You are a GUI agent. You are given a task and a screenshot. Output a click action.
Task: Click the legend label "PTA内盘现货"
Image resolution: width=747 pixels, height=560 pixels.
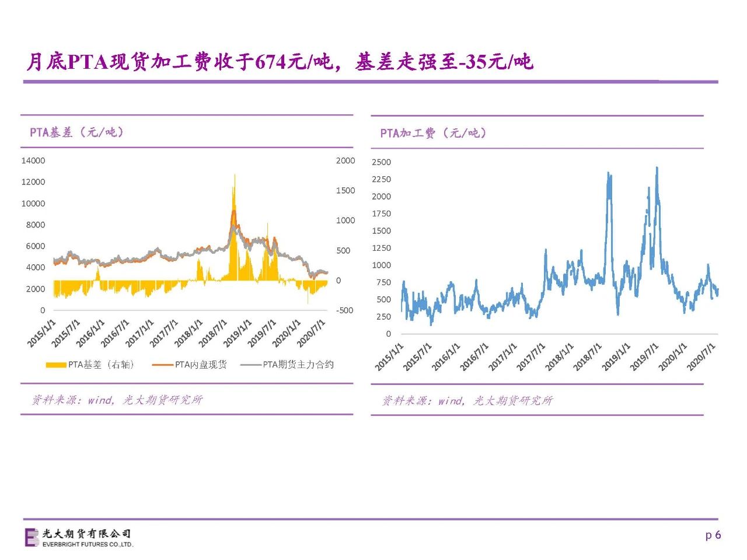[x=201, y=365]
